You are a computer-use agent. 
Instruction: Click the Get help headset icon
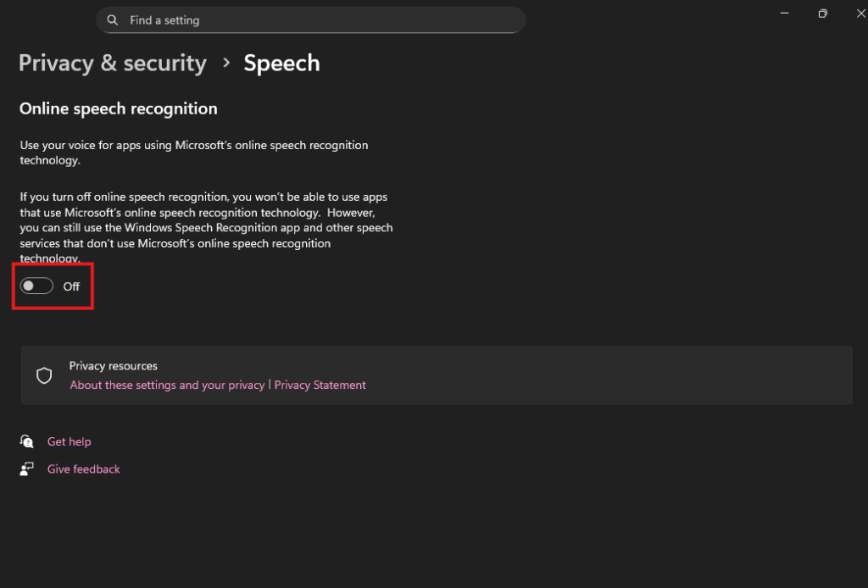(25, 441)
